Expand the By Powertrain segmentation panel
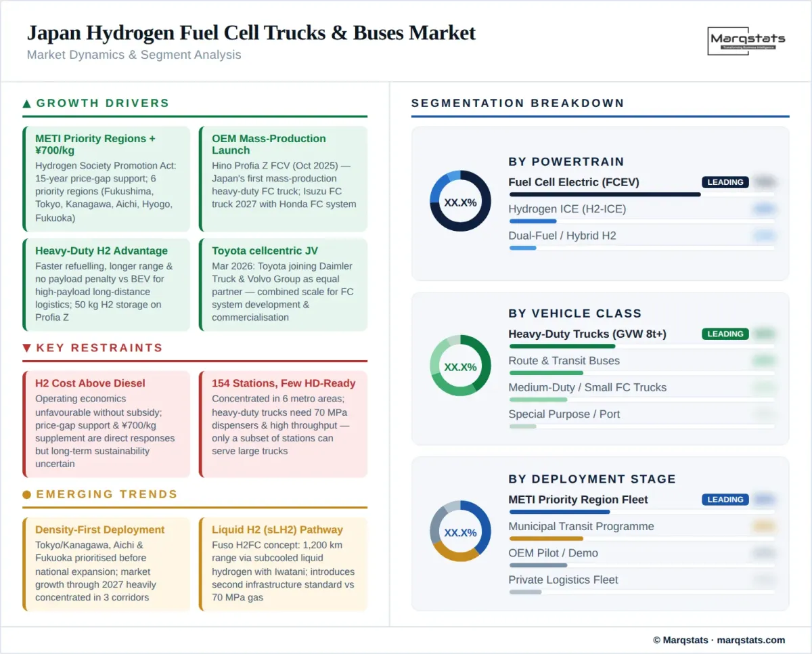The height and width of the screenshot is (654, 812). pyautogui.click(x=600, y=203)
